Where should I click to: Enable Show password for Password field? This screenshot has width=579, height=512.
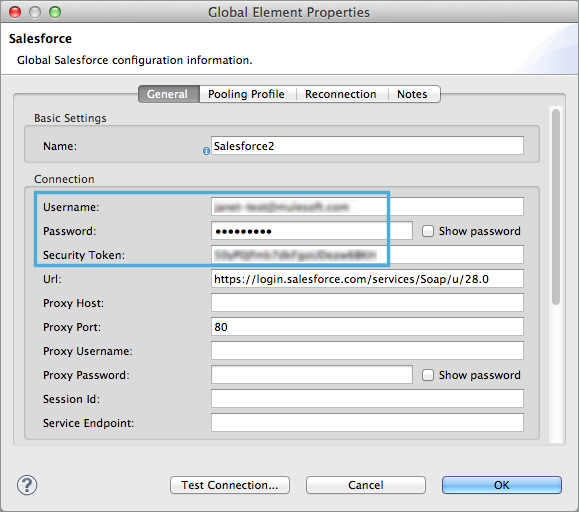[428, 231]
